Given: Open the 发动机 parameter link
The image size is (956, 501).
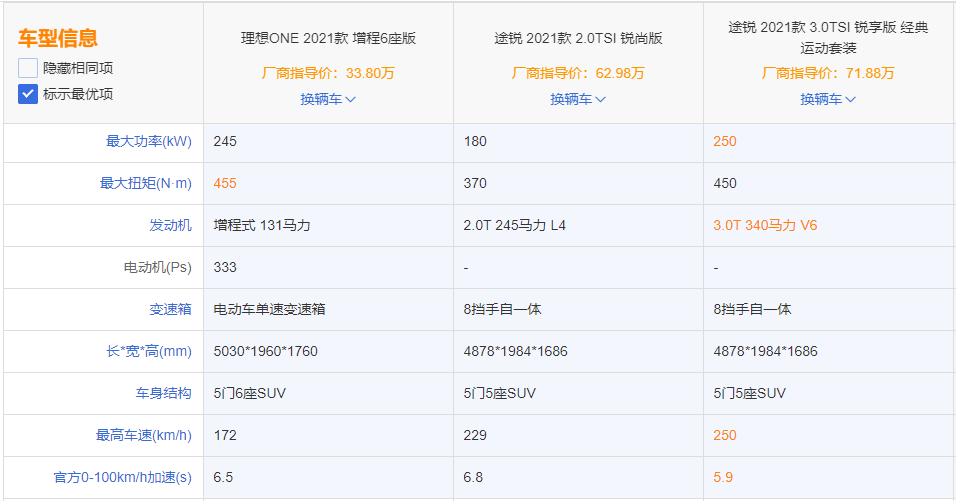Looking at the screenshot, I should click(171, 226).
